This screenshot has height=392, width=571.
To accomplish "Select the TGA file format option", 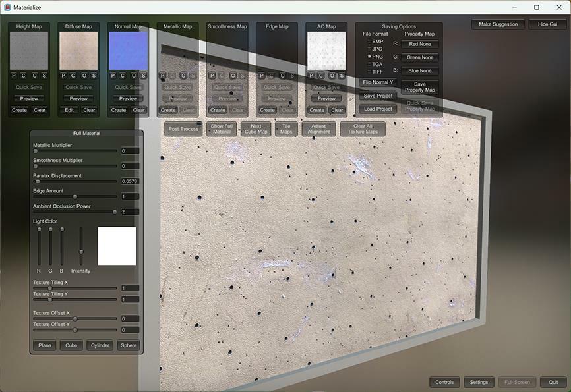I will 375,64.
